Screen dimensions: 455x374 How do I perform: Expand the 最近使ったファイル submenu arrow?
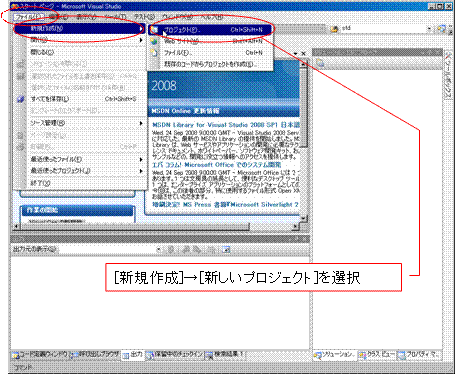[141, 160]
